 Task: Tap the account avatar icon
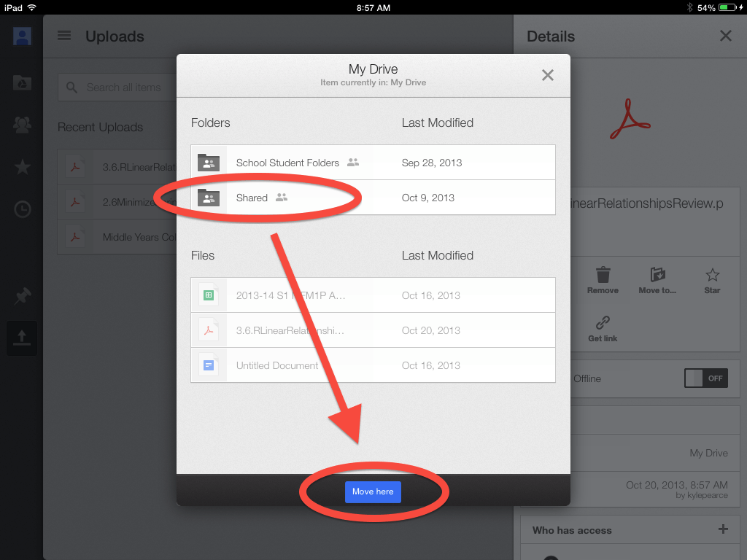(x=22, y=36)
